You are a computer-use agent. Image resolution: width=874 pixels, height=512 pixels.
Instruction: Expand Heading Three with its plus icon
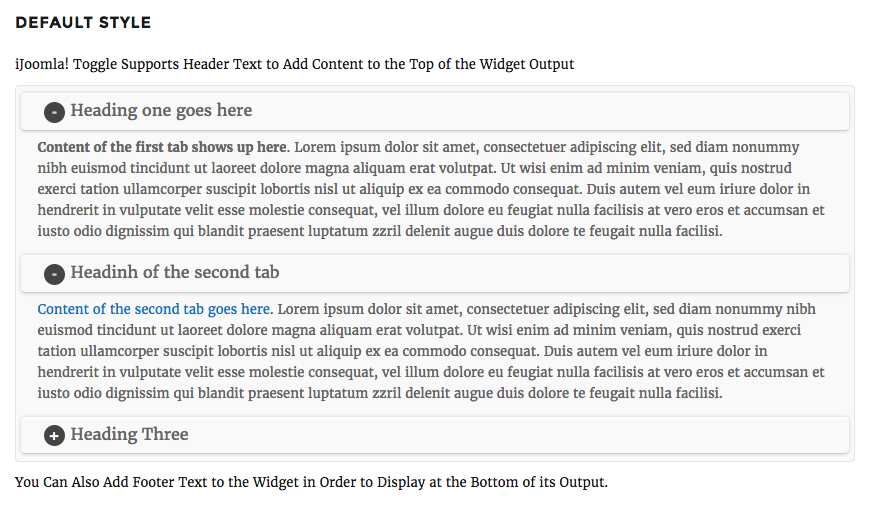click(x=54, y=436)
